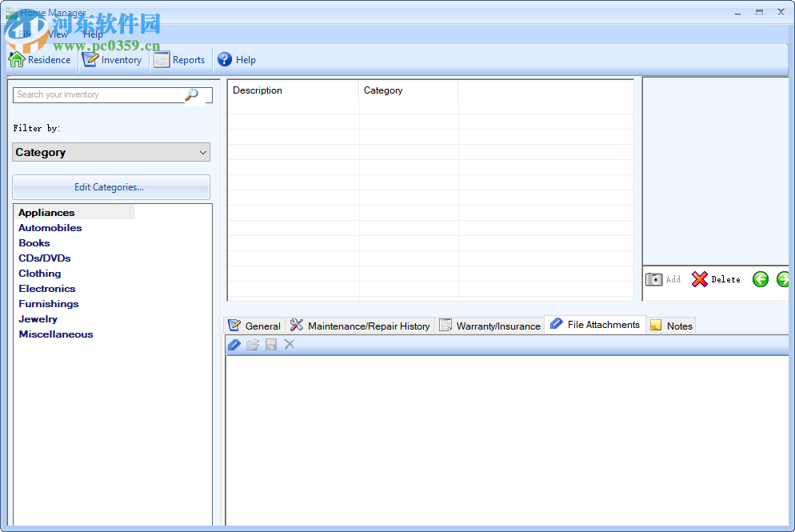Select the Electronics category
Screen dimensions: 795x532
point(46,288)
